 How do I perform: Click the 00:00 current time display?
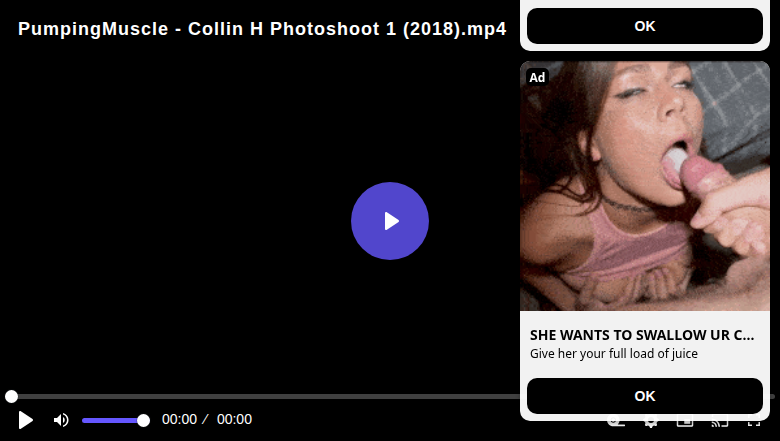pyautogui.click(x=179, y=419)
